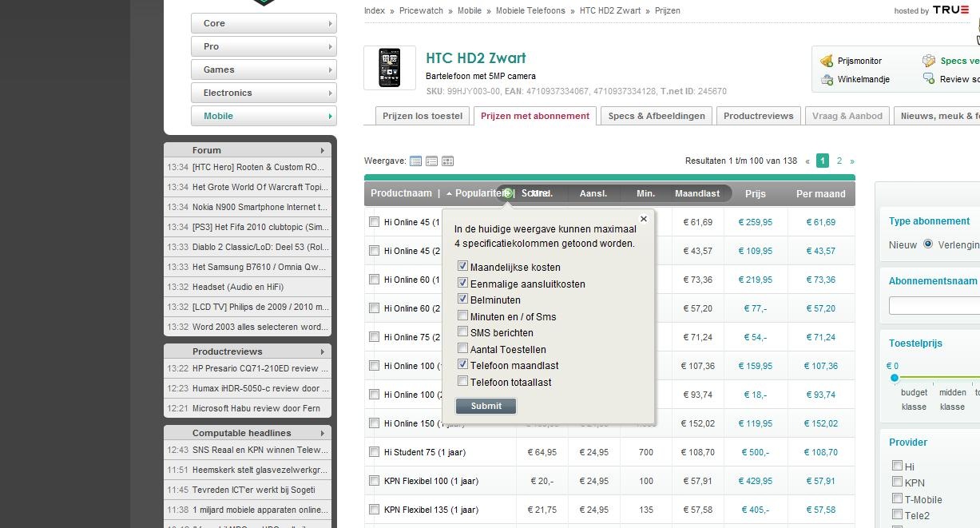Open the Nieuws, meuk tab
The image size is (980, 528).
tap(938, 116)
